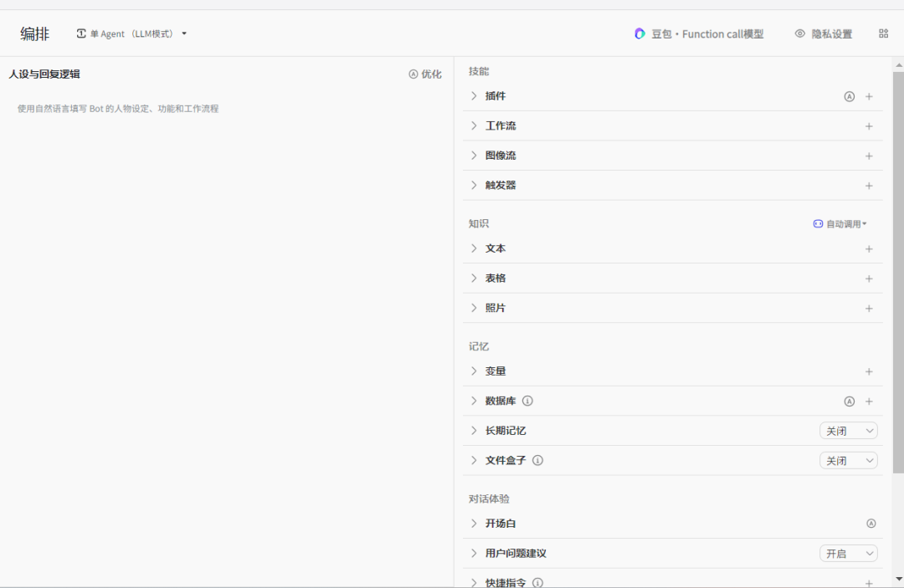Add a plugin with the 插件 plus icon
The height and width of the screenshot is (588, 904).
869,96
